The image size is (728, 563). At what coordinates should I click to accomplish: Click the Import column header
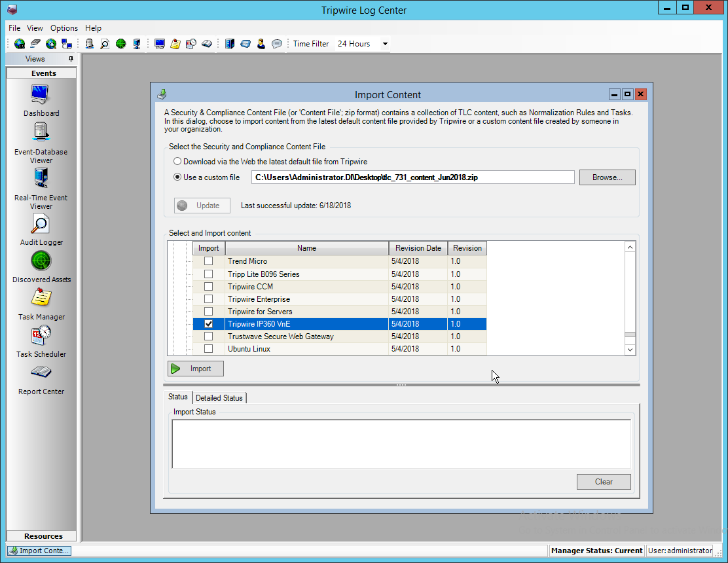pyautogui.click(x=208, y=248)
